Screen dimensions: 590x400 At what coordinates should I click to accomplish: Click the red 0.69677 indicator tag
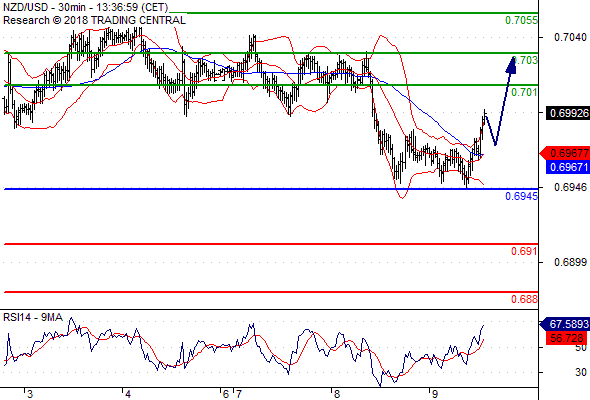[565, 153]
